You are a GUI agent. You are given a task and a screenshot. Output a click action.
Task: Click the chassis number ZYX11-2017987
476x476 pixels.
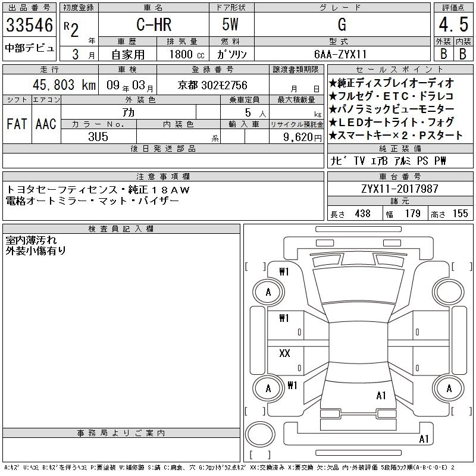(x=400, y=189)
